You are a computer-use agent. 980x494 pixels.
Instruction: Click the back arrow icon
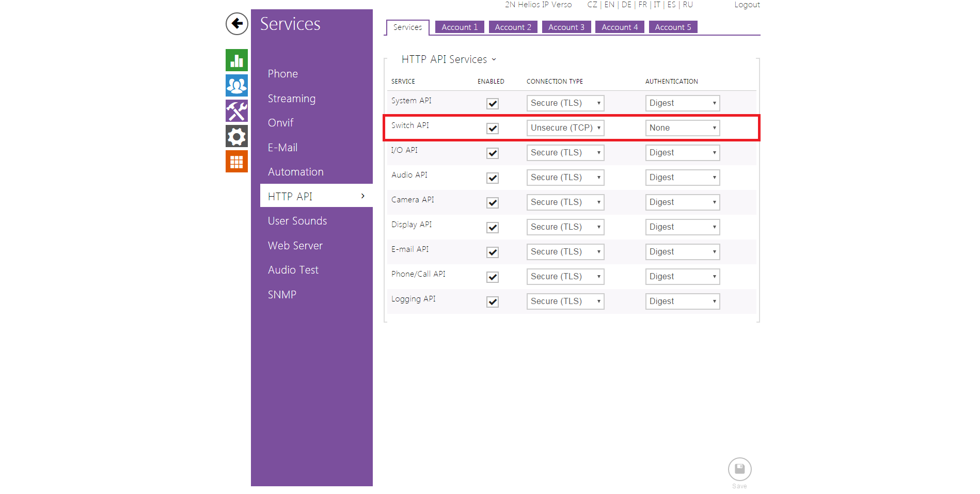236,24
